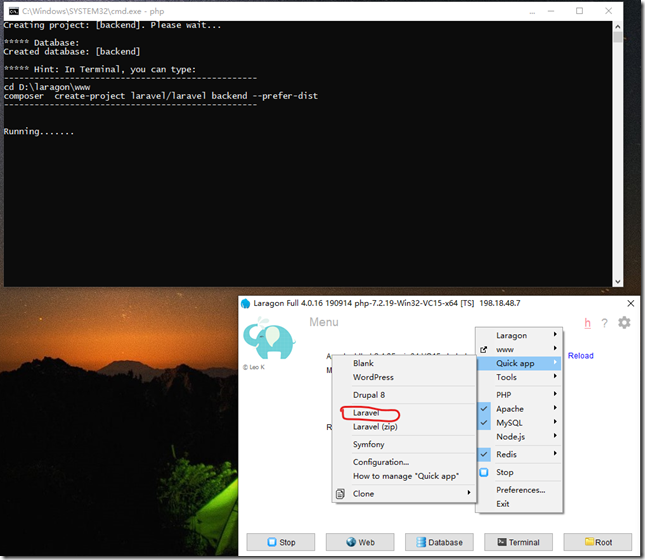Click the Clone document icon
The width and height of the screenshot is (645, 560).
340,494
